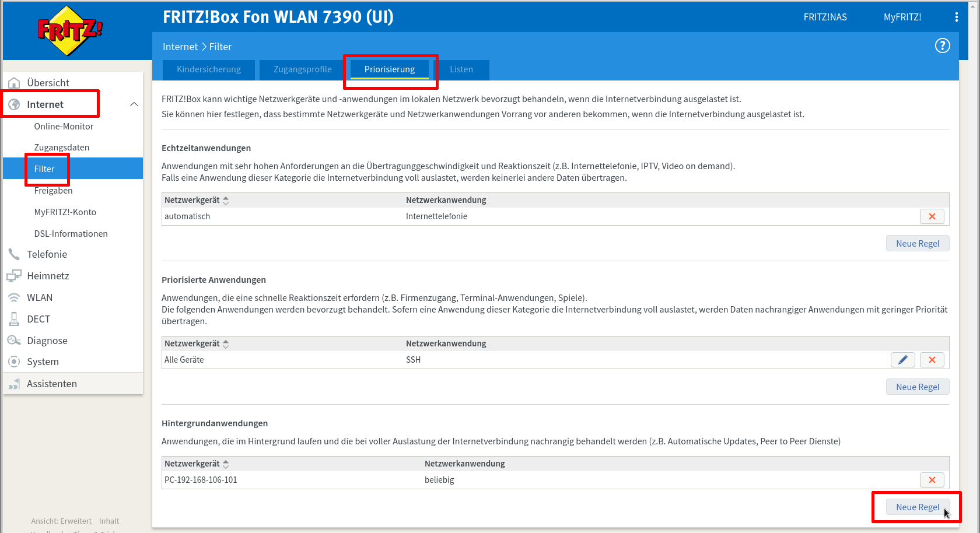Click Neue Regel for Hintergrundanwendungen
Image resolution: width=980 pixels, height=533 pixels.
pyautogui.click(x=917, y=507)
